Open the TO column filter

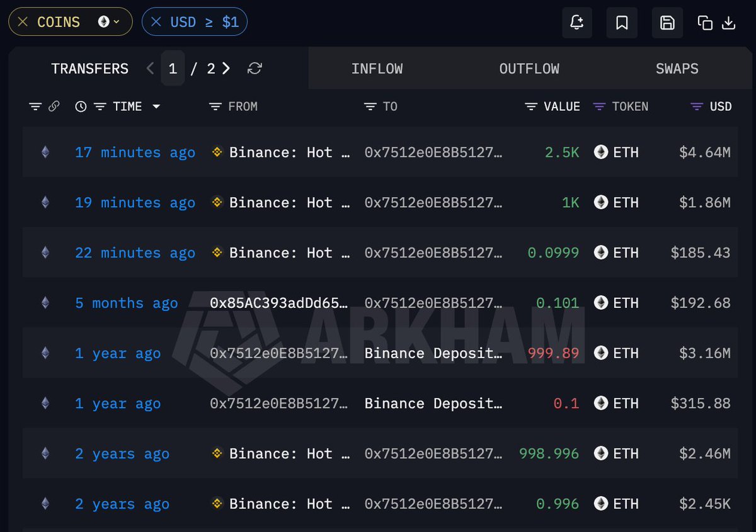370,106
